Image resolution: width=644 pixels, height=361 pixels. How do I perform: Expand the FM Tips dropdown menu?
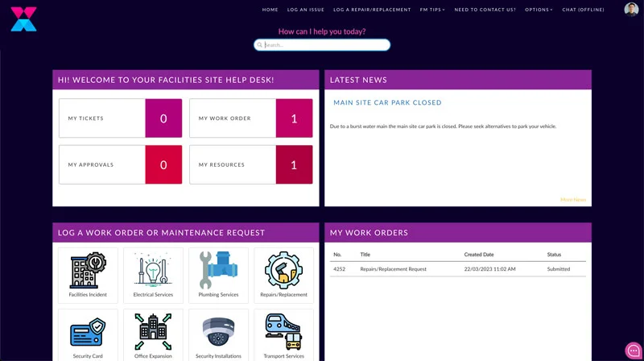[432, 10]
